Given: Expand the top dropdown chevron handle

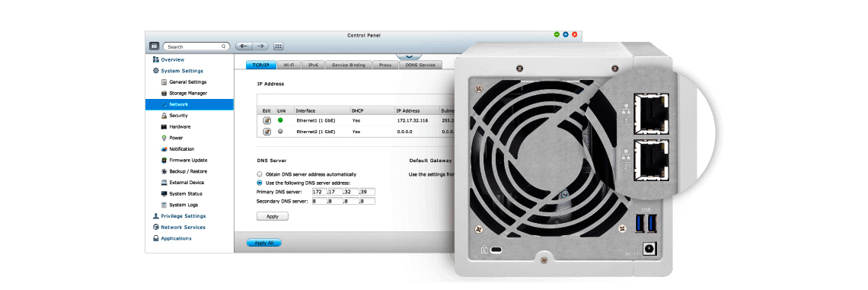Looking at the screenshot, I should tap(410, 56).
